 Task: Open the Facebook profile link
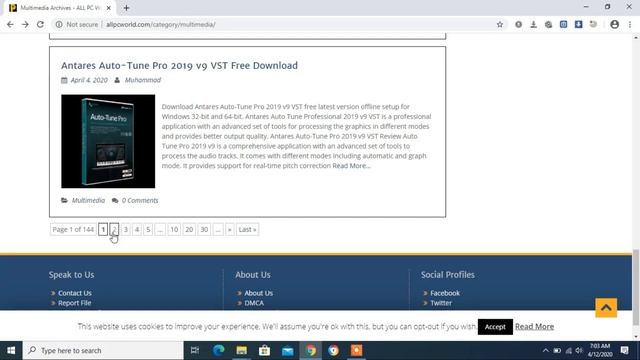445,293
